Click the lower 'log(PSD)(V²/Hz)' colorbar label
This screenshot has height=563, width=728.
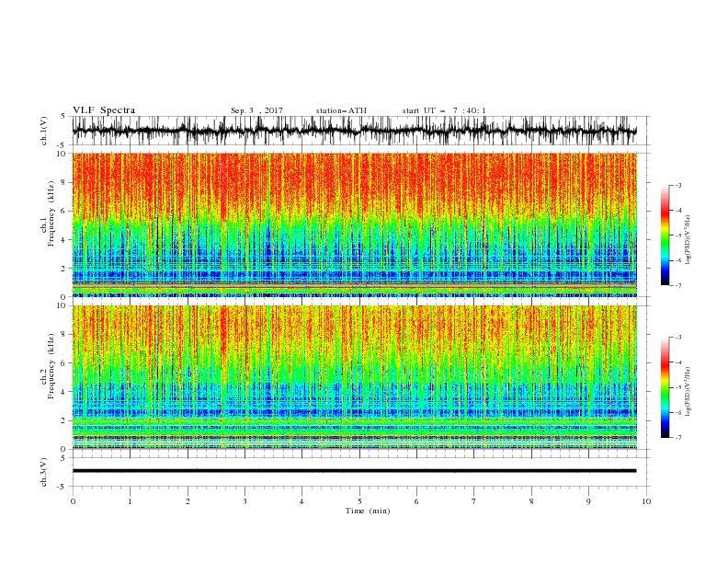688,392
